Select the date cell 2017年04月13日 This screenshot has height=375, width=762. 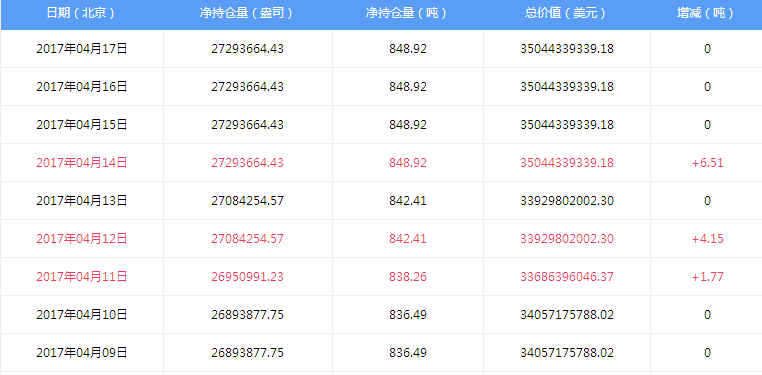82,201
